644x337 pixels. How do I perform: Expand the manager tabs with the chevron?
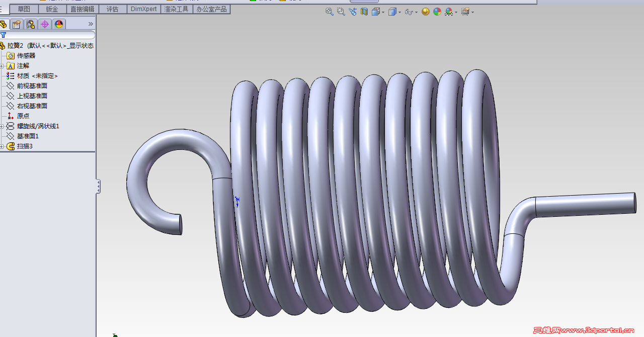point(91,24)
